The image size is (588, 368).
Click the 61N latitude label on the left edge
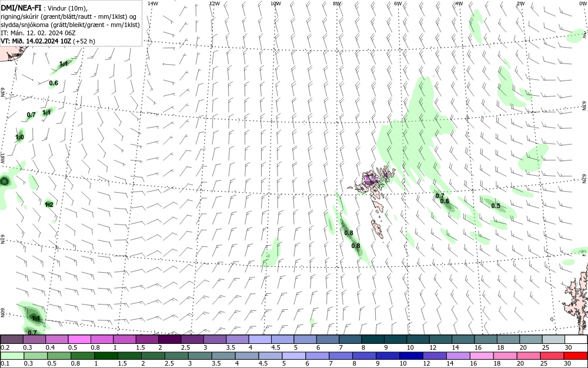2,239
